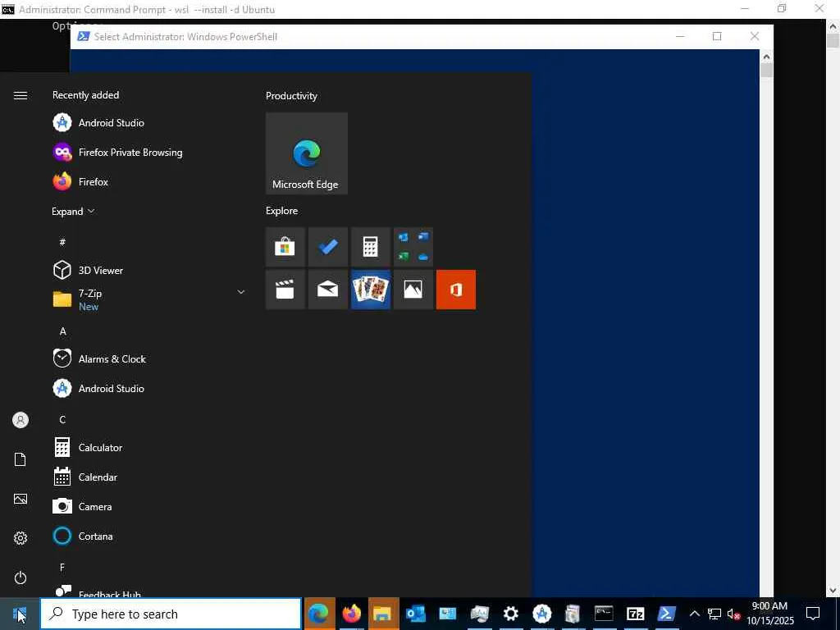Open Outlook from the taskbar
The image size is (840, 630).
(415, 614)
